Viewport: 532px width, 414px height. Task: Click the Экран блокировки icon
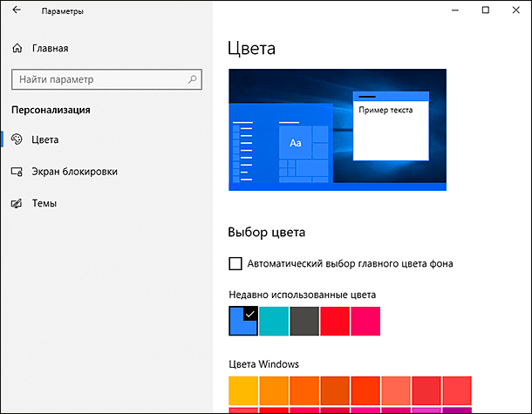pyautogui.click(x=17, y=172)
